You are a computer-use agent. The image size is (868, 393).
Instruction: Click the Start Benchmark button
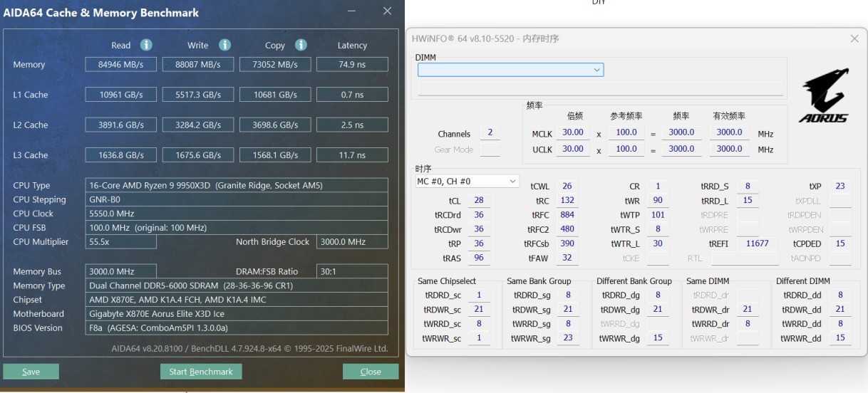pyautogui.click(x=201, y=372)
